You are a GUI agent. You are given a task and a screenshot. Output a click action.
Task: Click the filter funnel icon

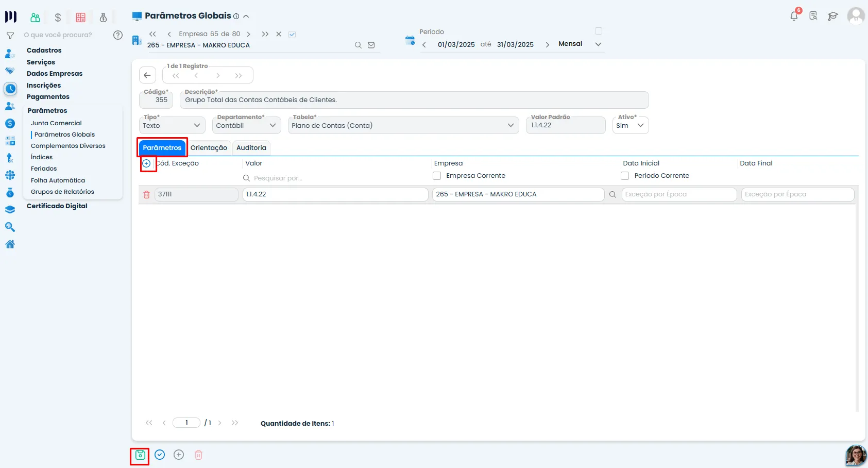tap(10, 36)
